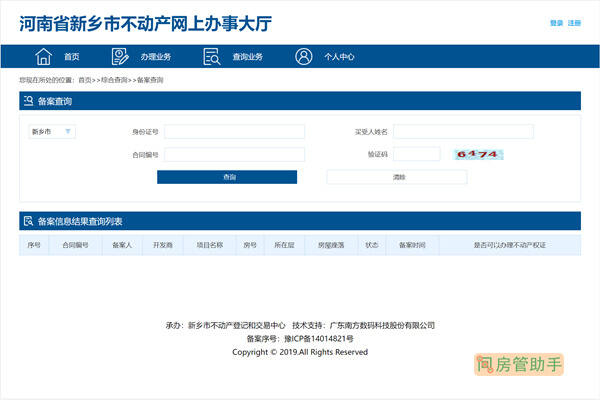Click the 验证码 input field
600x400 pixels.
point(417,154)
